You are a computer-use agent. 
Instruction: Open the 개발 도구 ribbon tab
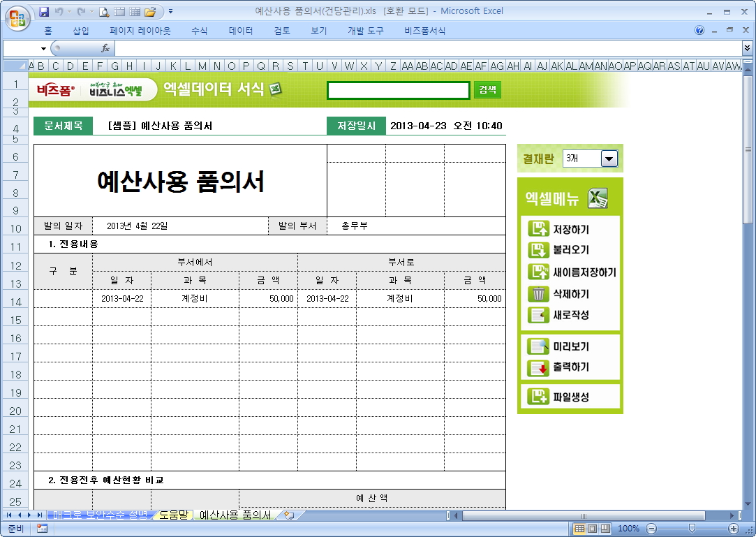pyautogui.click(x=366, y=31)
